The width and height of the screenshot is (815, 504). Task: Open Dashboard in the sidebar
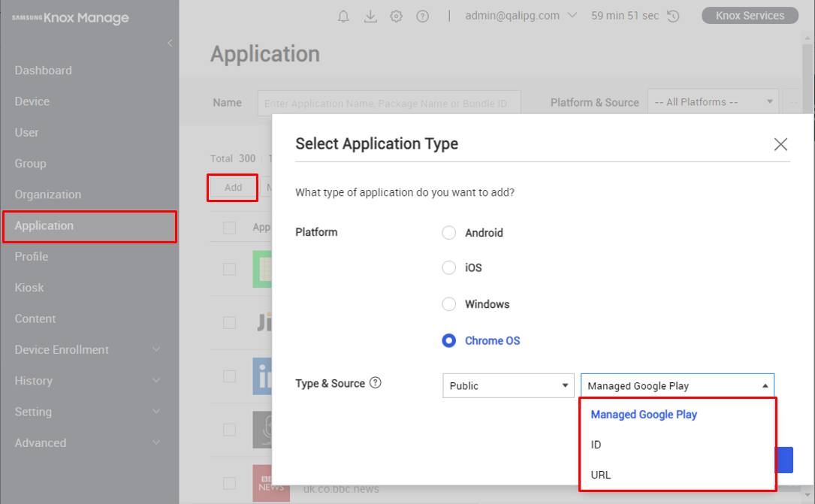pyautogui.click(x=44, y=71)
